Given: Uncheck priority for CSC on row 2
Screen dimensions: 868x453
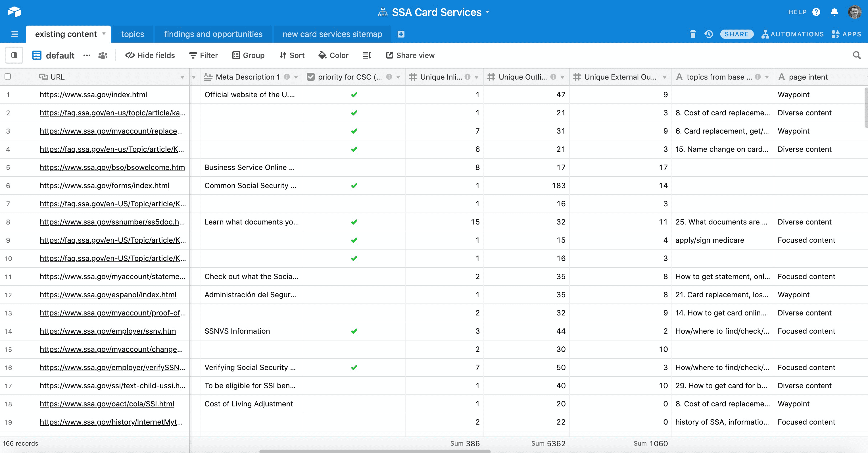Looking at the screenshot, I should point(354,113).
